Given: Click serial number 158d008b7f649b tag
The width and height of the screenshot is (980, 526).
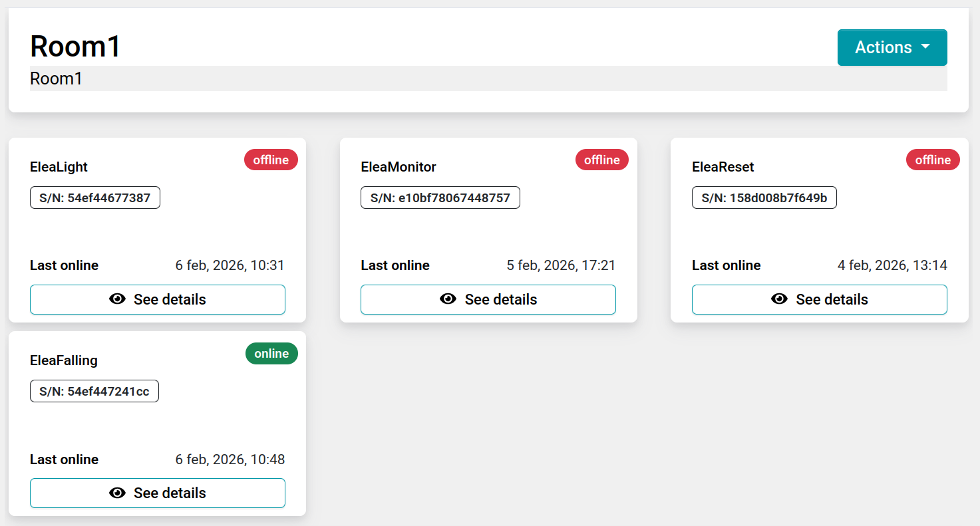Looking at the screenshot, I should 764,197.
